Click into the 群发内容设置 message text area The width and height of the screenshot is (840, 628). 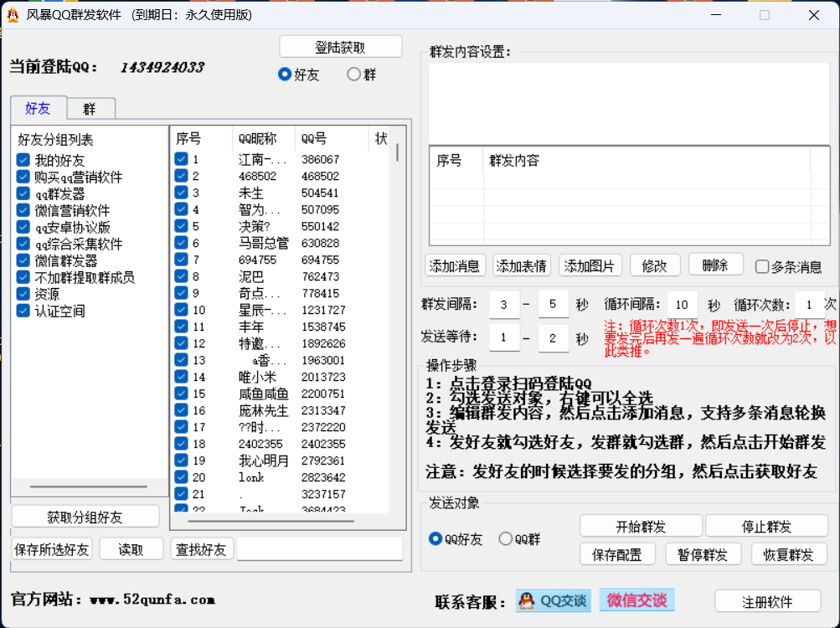click(630, 104)
